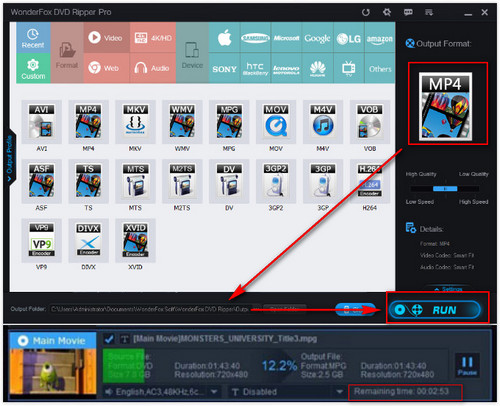The height and width of the screenshot is (406, 500).
Task: Open the Disabled subtitle dropdown
Action: [339, 392]
